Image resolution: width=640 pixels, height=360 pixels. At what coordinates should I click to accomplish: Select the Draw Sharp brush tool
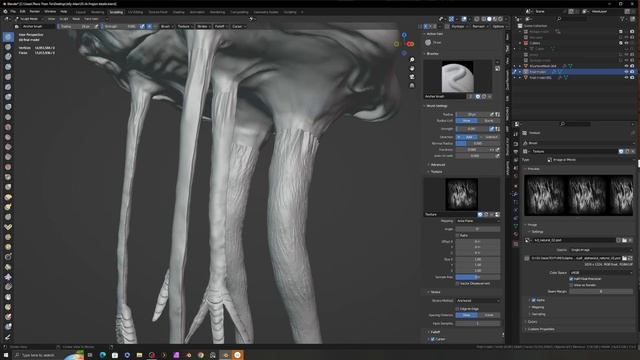click(x=8, y=47)
